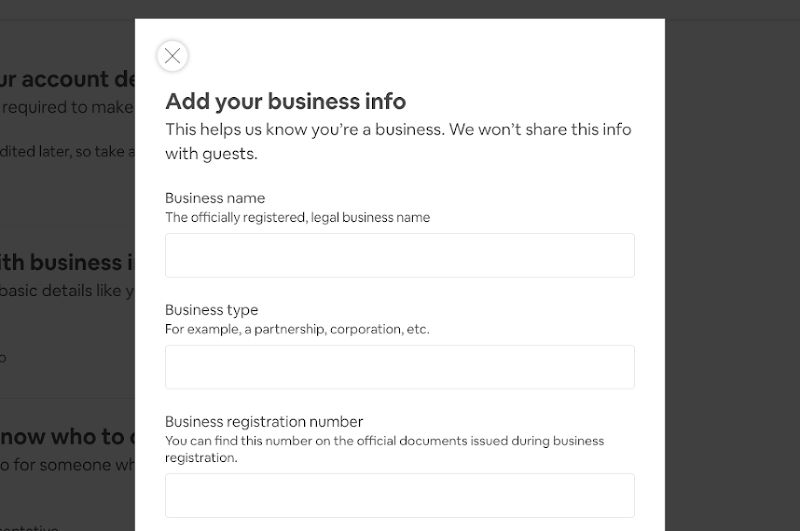Image resolution: width=800 pixels, height=531 pixels.
Task: Click the Business name input field
Action: pos(399,256)
